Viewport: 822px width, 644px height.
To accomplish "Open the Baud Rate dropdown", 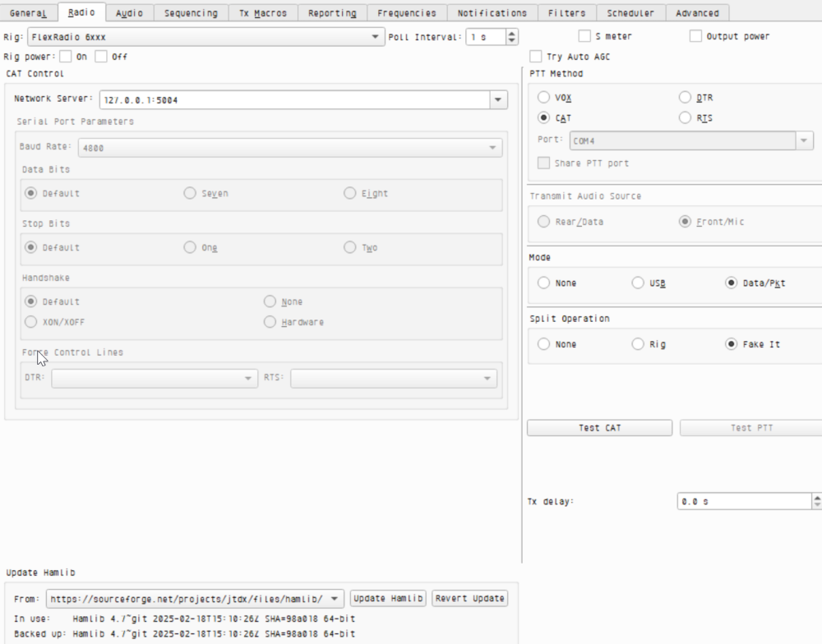I will (x=290, y=148).
